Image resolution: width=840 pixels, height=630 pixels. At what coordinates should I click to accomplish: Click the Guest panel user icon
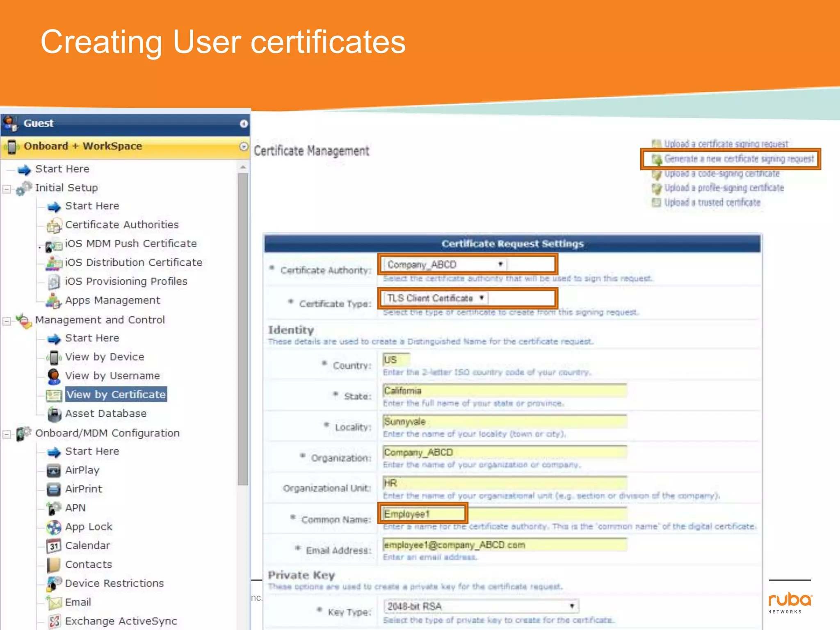point(10,123)
